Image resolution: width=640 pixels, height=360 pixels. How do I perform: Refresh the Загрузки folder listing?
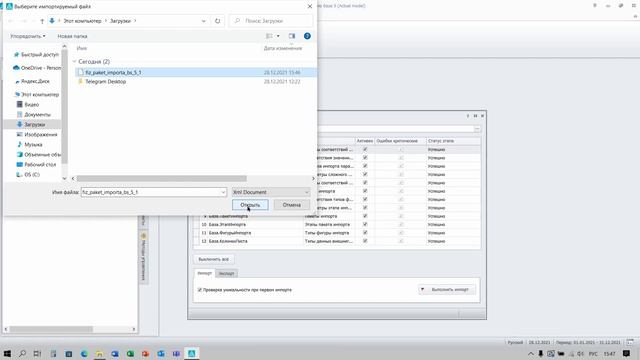(218, 21)
